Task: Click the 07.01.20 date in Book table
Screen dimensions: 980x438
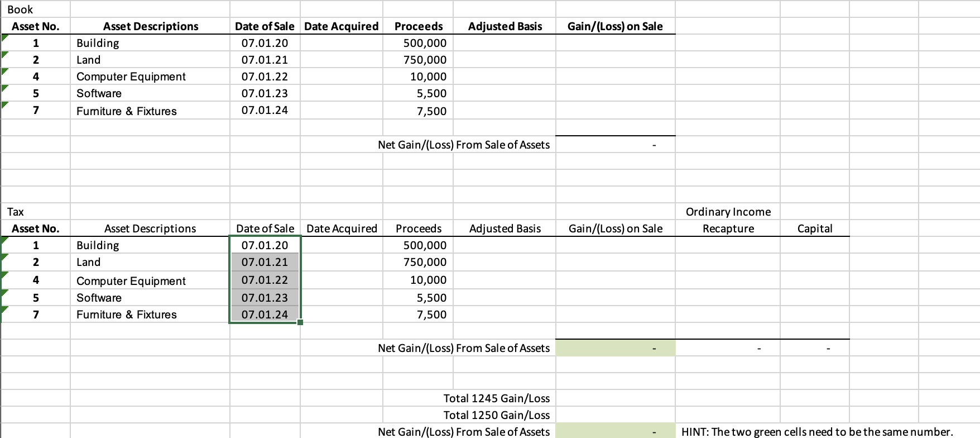Action: [x=265, y=43]
